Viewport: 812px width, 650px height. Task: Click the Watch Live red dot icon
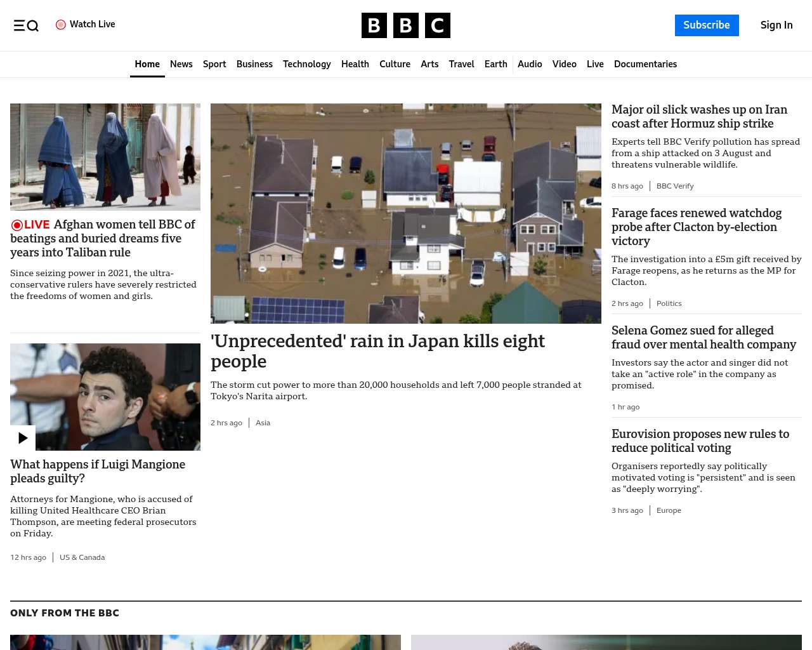point(61,25)
